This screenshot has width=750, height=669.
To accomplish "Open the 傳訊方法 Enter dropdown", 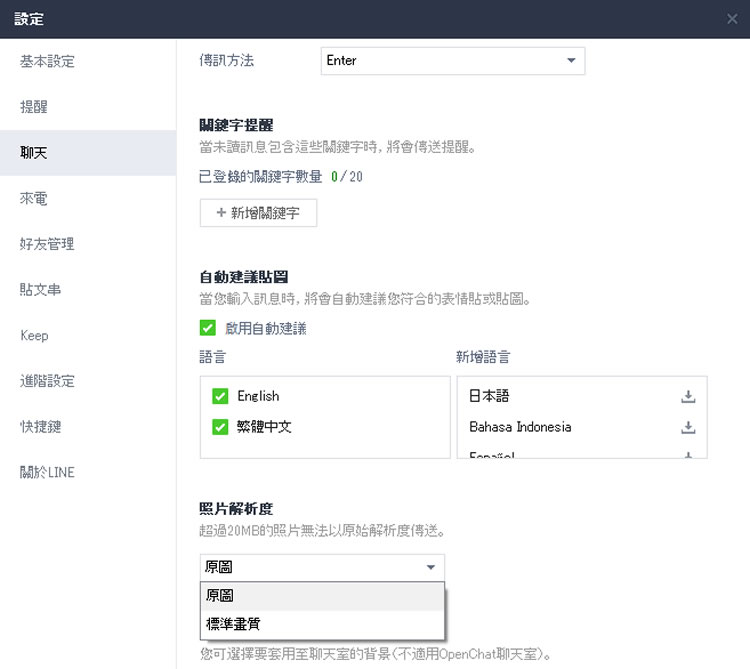I will [452, 61].
